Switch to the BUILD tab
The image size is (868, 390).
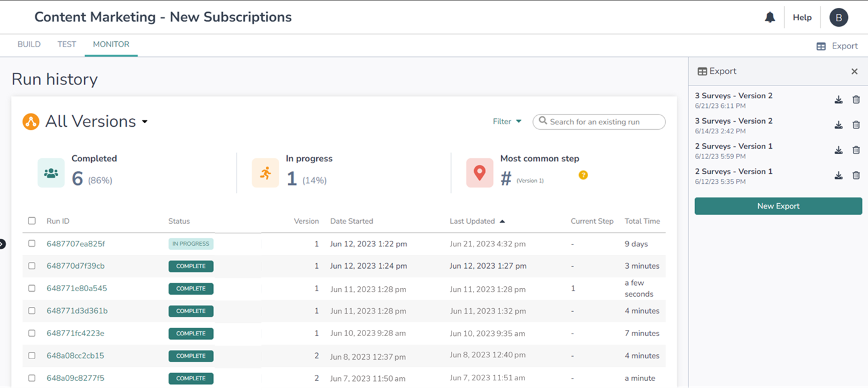(x=29, y=44)
